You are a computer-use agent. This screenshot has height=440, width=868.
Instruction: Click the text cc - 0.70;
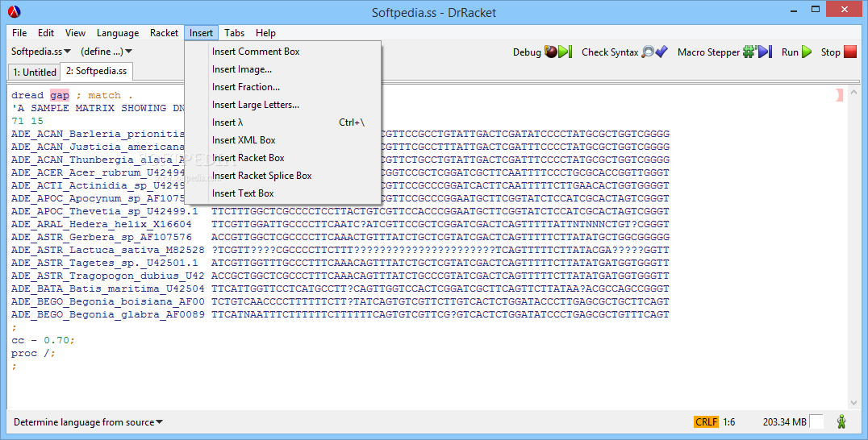click(x=43, y=340)
